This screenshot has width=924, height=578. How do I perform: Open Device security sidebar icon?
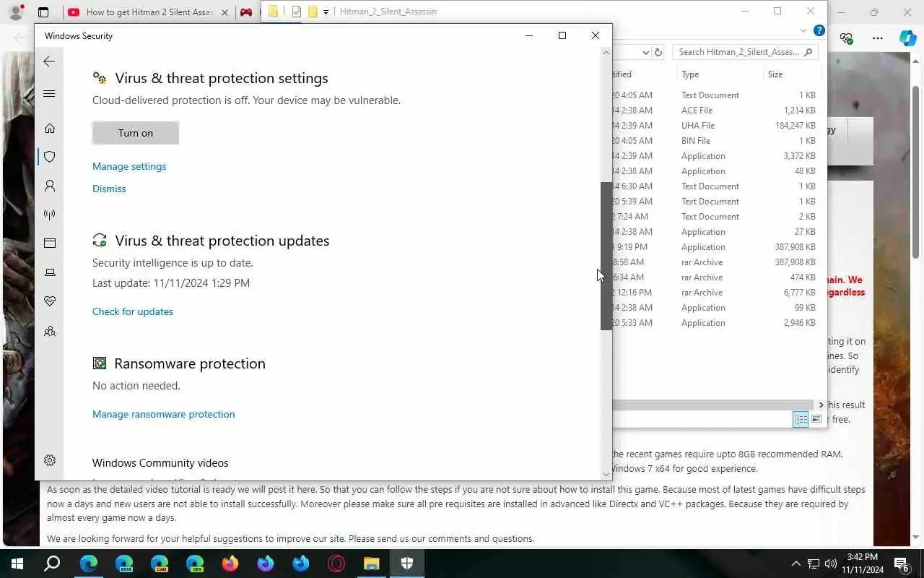[x=50, y=272]
